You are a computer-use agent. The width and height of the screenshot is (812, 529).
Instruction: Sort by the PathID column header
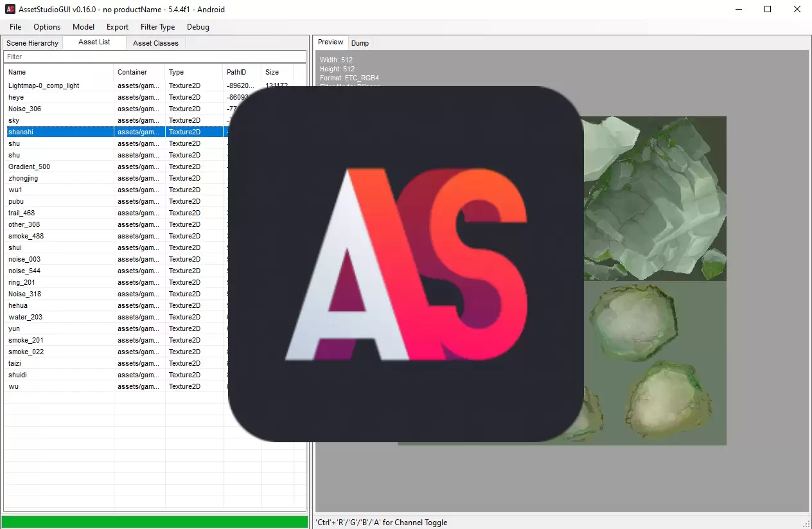(x=242, y=72)
